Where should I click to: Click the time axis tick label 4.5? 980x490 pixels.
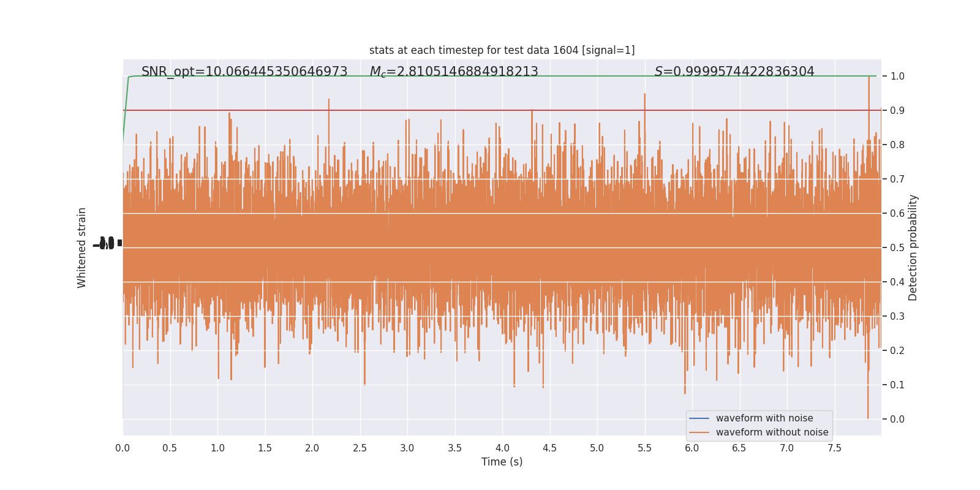[x=550, y=448]
